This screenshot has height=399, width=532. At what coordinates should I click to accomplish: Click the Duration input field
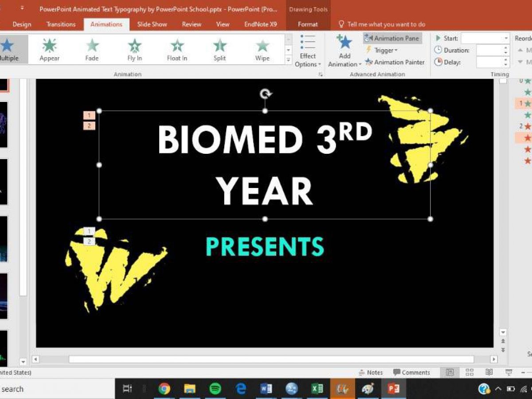pos(489,51)
